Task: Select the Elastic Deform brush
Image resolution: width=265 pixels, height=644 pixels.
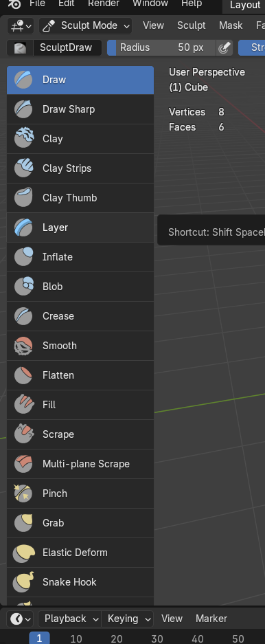Action: (x=80, y=553)
